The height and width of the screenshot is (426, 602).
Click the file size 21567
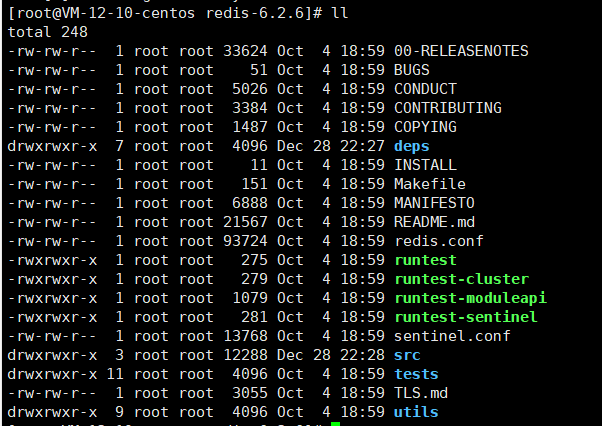(245, 222)
